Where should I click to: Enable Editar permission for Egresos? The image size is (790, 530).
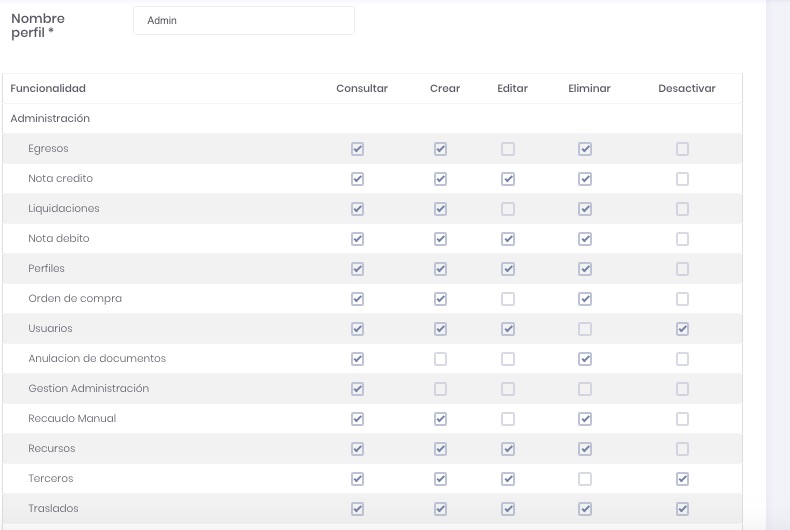pos(508,149)
